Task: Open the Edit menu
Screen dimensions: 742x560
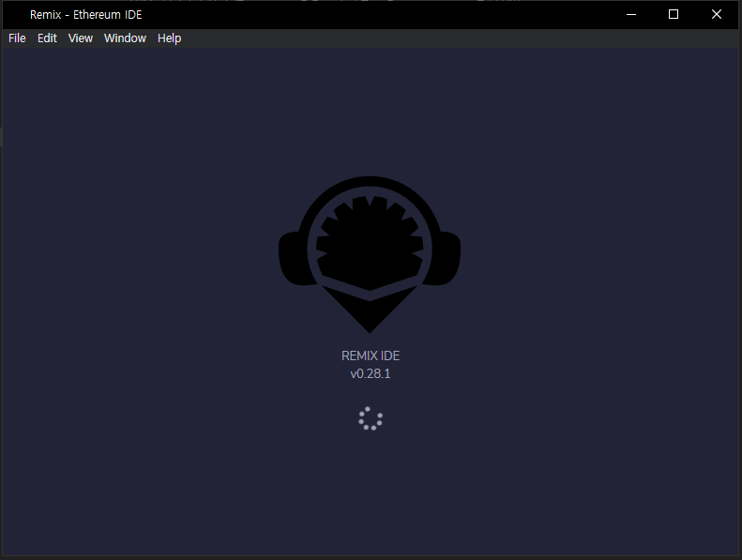Action: pos(47,38)
